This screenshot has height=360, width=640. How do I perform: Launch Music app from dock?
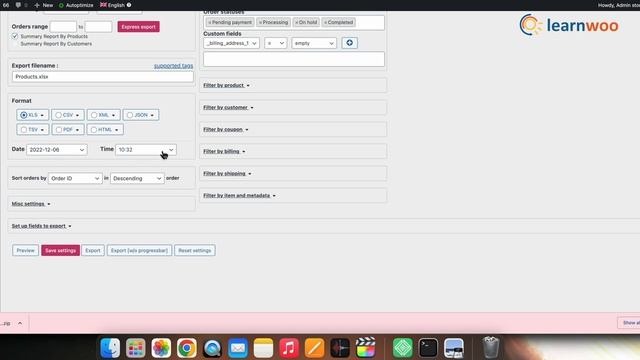289,348
